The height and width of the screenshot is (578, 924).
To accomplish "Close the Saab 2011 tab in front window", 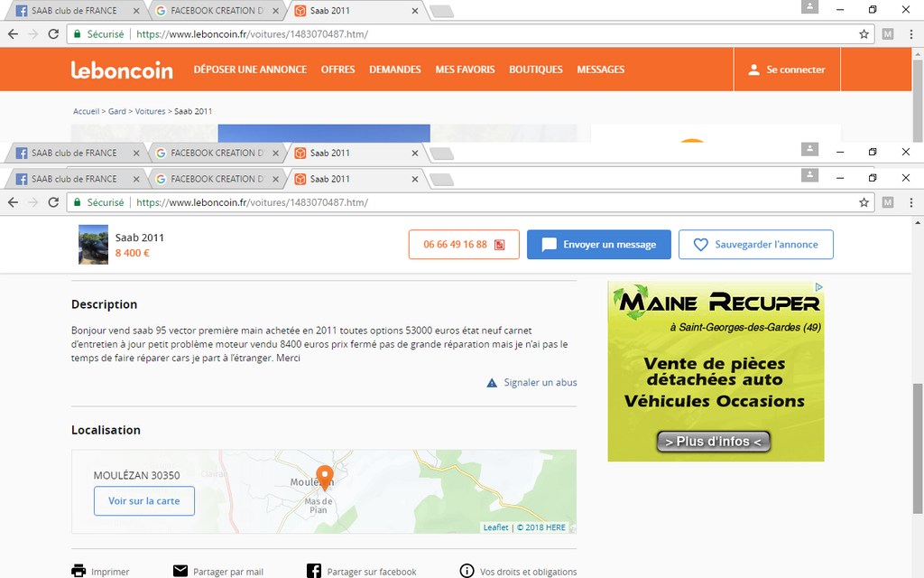I will click(x=415, y=179).
